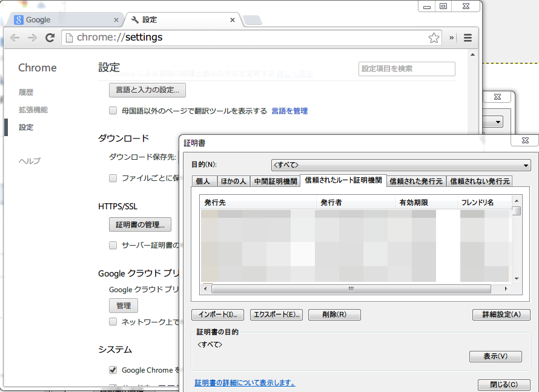This screenshot has height=392, width=539.
Task: Toggle the サーバー証明書 checkbox
Action: 113,246
